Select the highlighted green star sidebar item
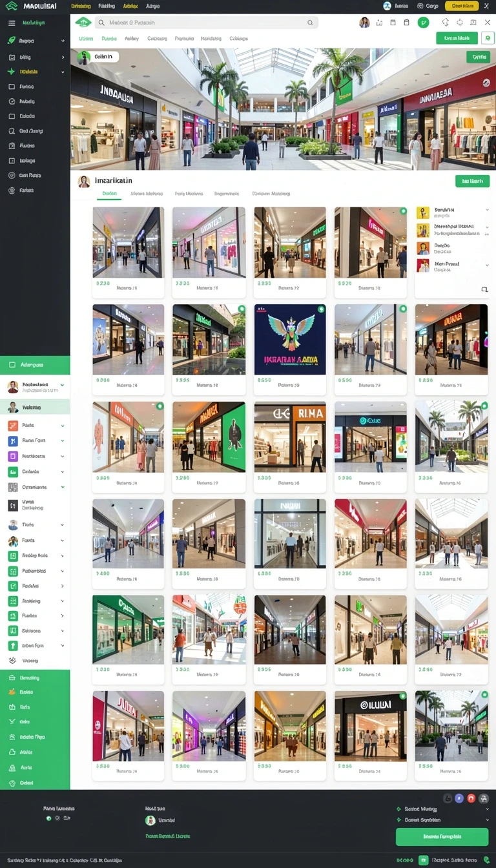The image size is (496, 868). (x=35, y=72)
